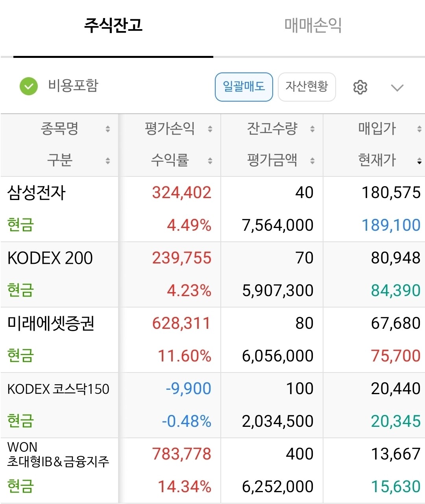Click 삼성전자 valuation 7,564,000
This screenshot has height=504, width=425.
click(x=278, y=225)
